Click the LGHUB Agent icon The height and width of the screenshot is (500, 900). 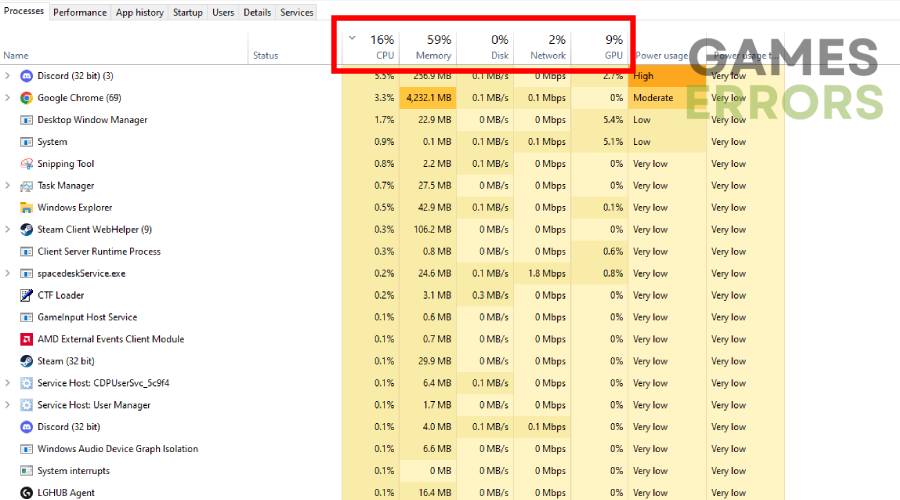26,492
